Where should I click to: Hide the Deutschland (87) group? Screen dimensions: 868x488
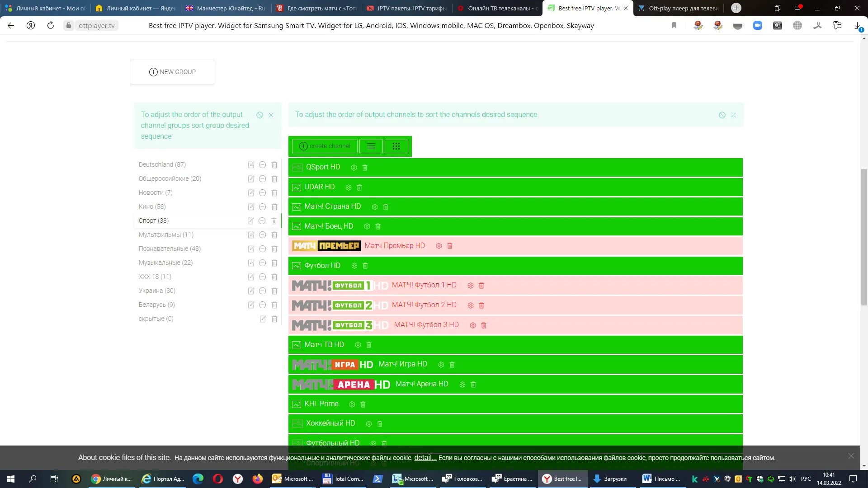pos(262,165)
